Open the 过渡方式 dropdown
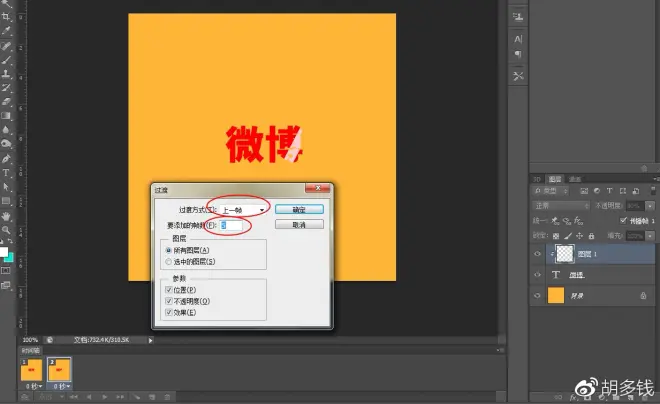This screenshot has width=660, height=404. [243, 210]
